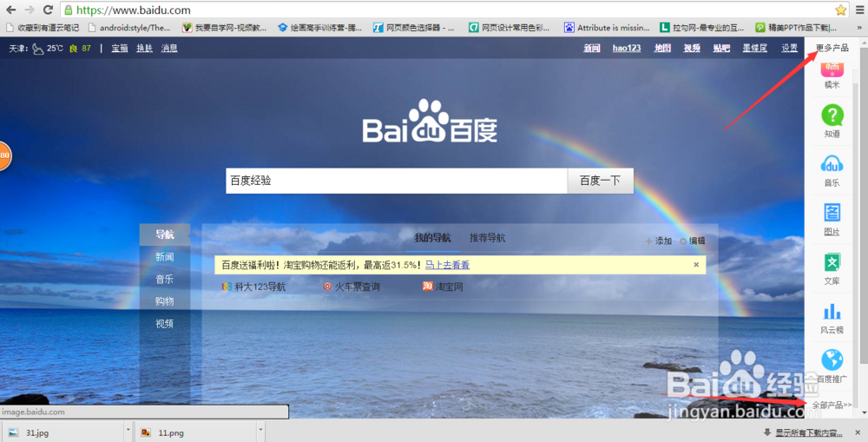
Task: Open the Attribute is missin... bookmark
Action: (607, 27)
